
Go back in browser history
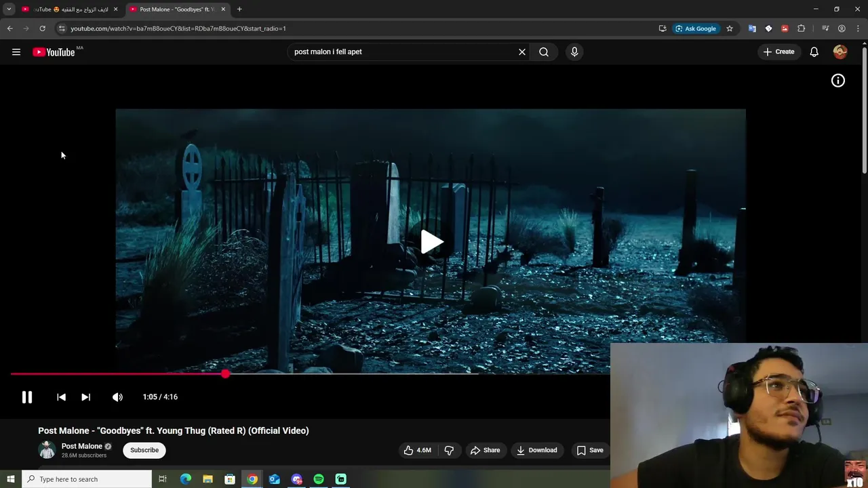tap(9, 28)
